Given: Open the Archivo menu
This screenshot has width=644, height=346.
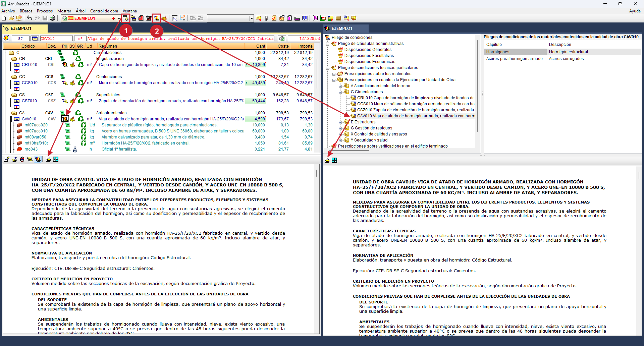Looking at the screenshot, I should pos(8,11).
